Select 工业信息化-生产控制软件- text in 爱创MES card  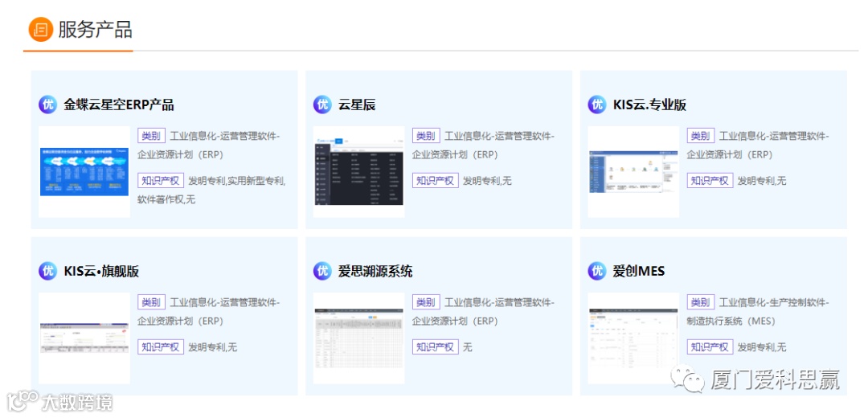tap(774, 303)
